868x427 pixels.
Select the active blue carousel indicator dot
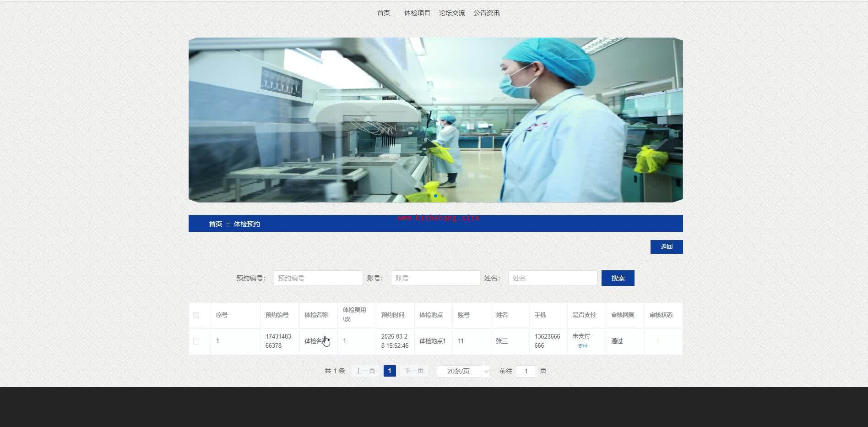tap(435, 196)
